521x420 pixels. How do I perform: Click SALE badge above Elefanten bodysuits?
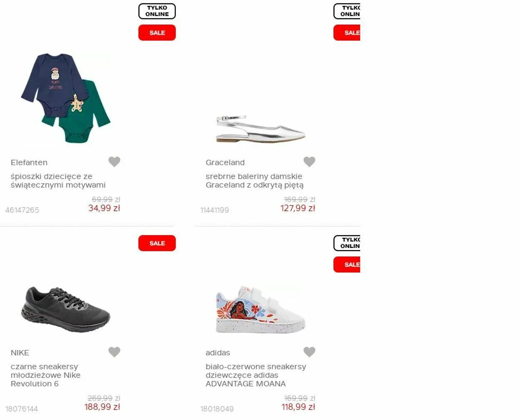pyautogui.click(x=157, y=32)
